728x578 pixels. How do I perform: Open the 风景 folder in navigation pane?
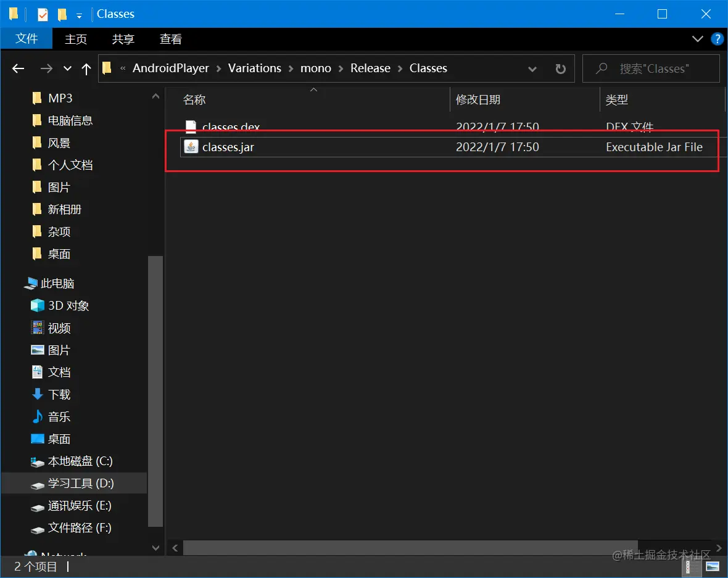click(x=59, y=143)
